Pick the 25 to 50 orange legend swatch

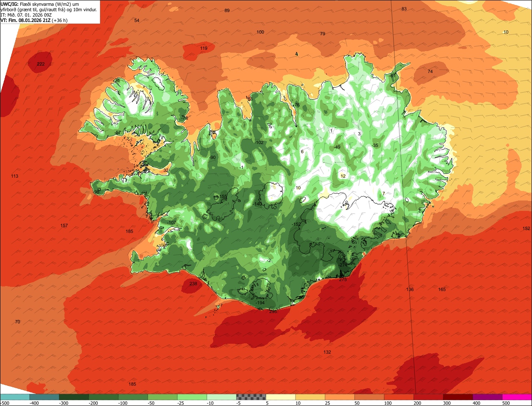coord(340,397)
